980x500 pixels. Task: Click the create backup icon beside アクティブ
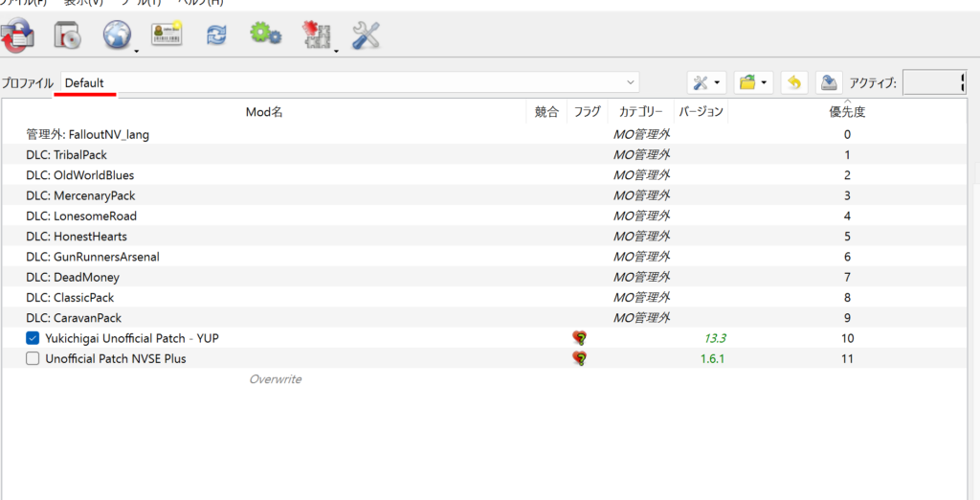(x=829, y=82)
